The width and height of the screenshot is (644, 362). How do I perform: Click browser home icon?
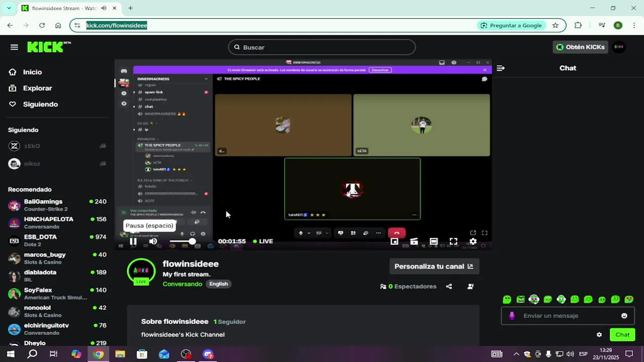pyautogui.click(x=58, y=25)
